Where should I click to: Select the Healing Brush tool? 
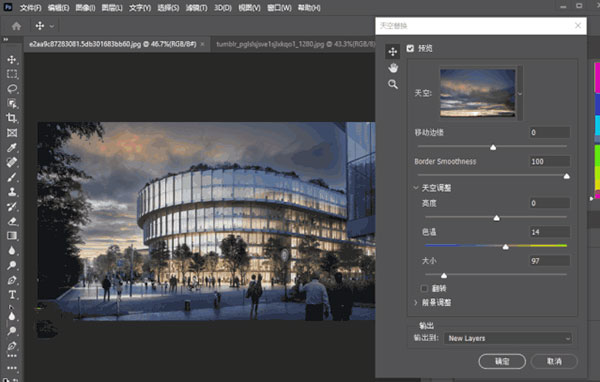click(12, 162)
